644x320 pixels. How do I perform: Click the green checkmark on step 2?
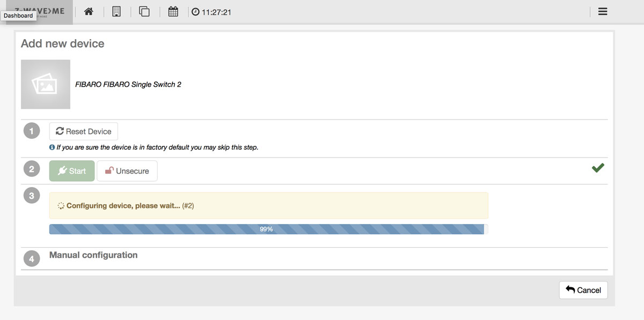tap(598, 168)
